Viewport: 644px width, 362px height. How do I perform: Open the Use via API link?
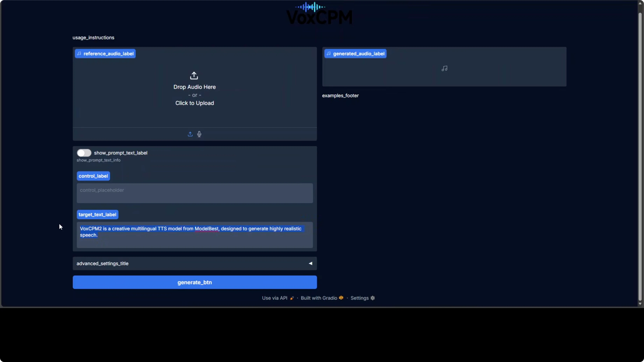click(275, 298)
